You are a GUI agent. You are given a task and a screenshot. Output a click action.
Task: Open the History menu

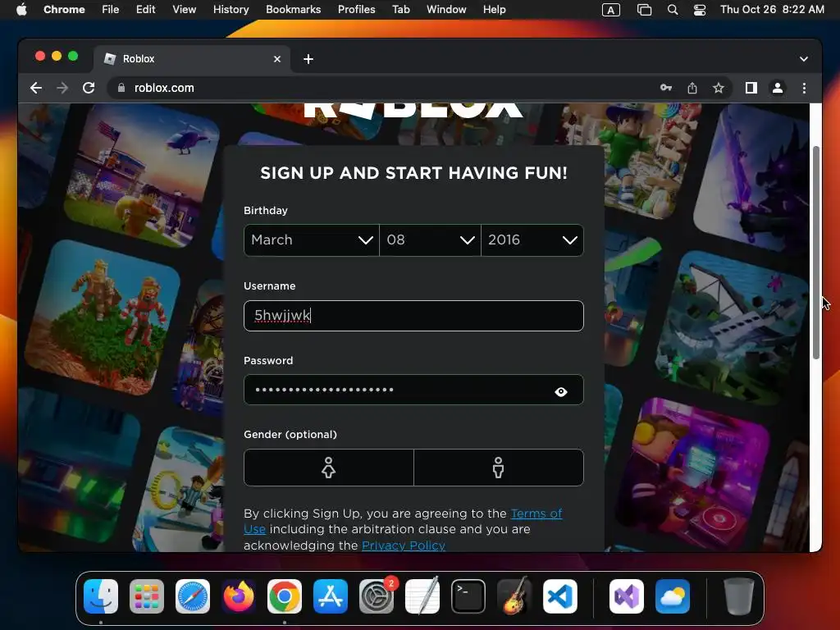point(231,10)
